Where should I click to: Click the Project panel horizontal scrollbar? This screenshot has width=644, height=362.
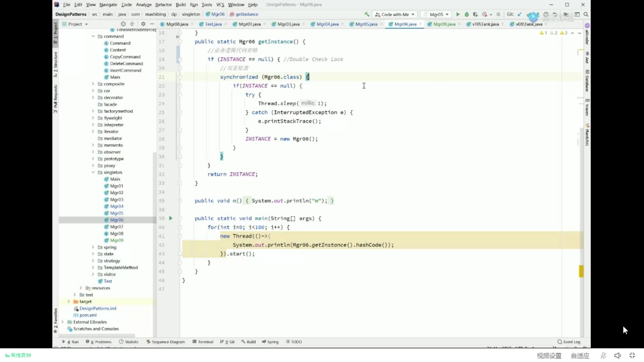pos(97,335)
